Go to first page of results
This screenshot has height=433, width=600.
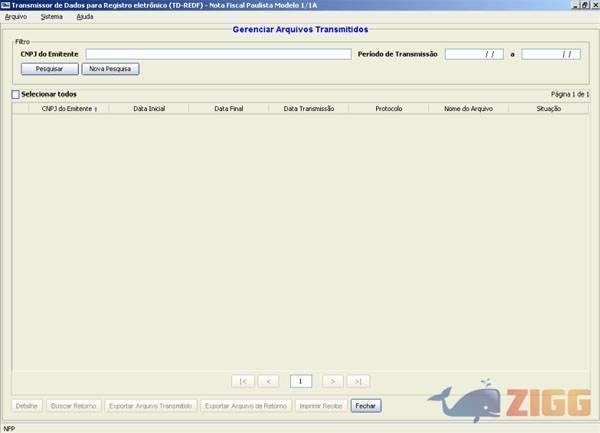[242, 381]
